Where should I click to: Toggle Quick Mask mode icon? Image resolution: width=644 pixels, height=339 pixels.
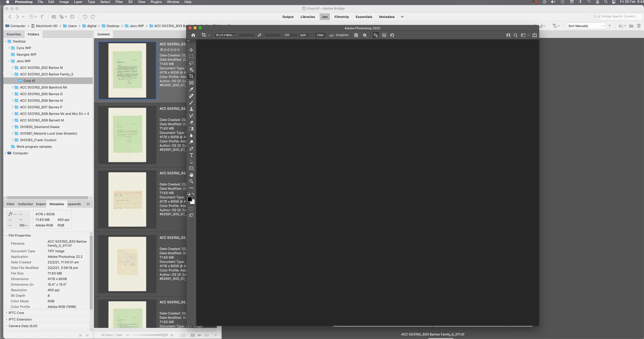191,209
